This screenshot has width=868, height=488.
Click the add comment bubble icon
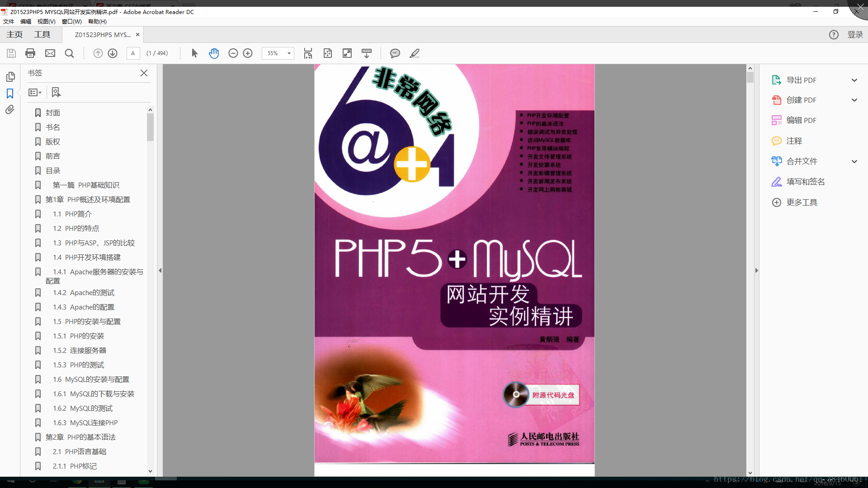[x=395, y=53]
